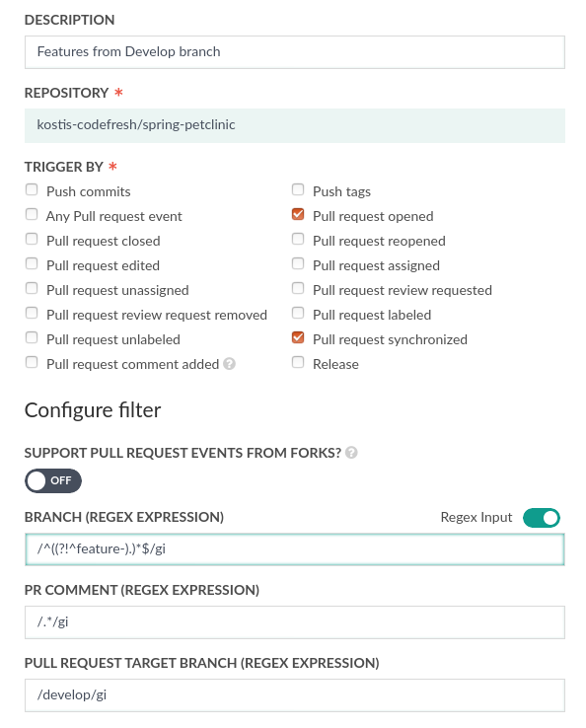The image size is (586, 728).
Task: Uncheck Pull request opened
Action: (x=298, y=214)
